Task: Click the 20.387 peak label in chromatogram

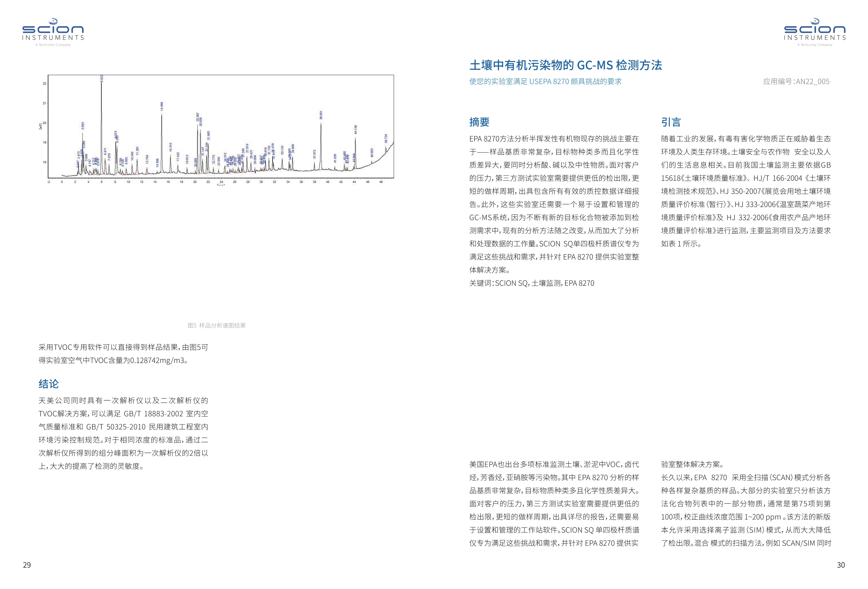Action: point(198,117)
